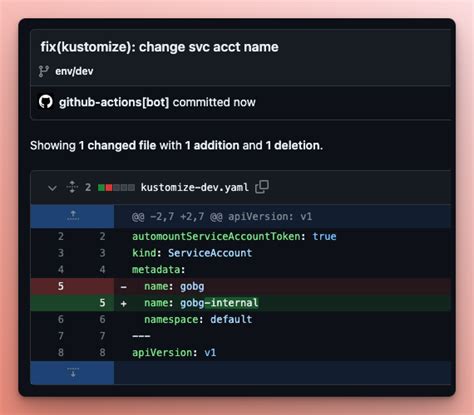
Task: Select the deleted line number 5
Action: [61, 286]
